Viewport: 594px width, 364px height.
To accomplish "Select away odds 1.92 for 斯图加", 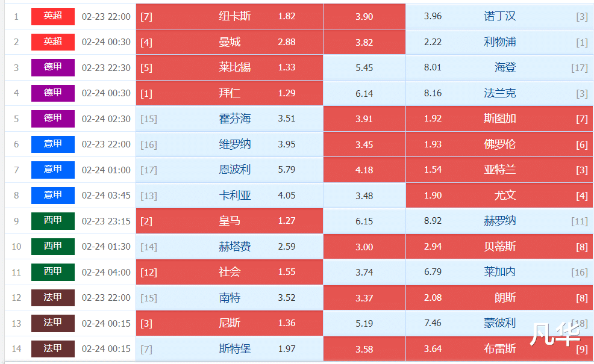I will click(x=433, y=119).
